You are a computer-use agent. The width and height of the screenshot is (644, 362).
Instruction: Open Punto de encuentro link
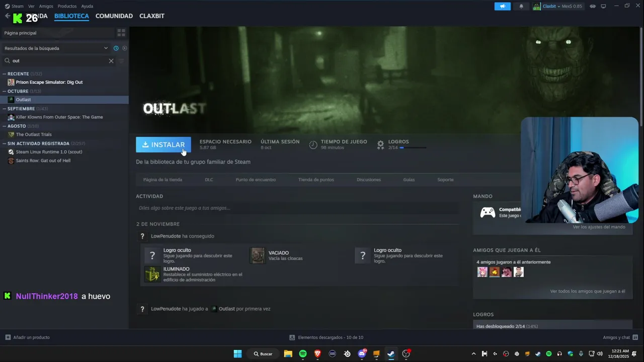256,179
